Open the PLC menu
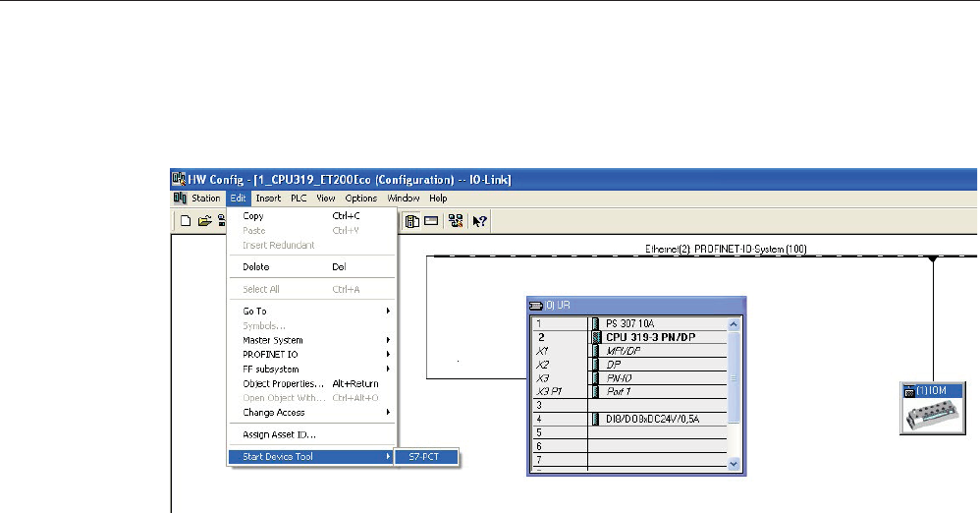980x513 pixels. [x=299, y=199]
